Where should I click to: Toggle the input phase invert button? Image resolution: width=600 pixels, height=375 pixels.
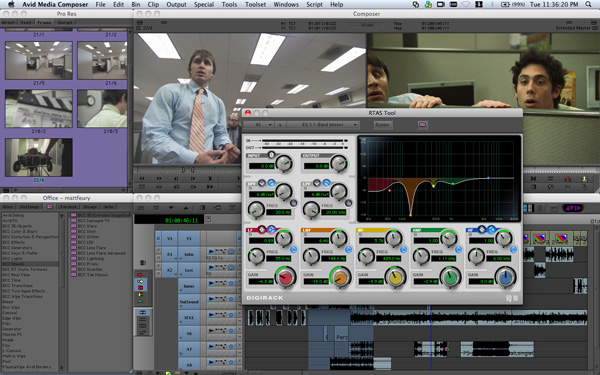coord(271,155)
